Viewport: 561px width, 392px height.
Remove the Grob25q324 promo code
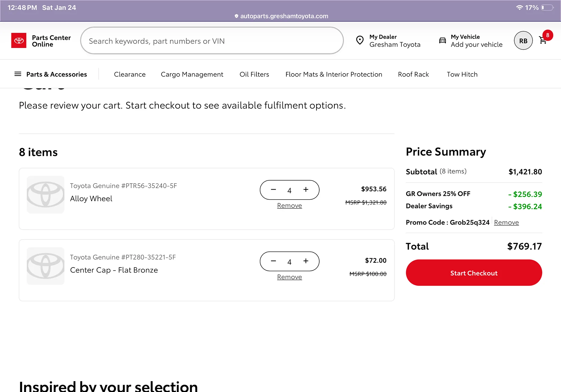click(x=506, y=223)
